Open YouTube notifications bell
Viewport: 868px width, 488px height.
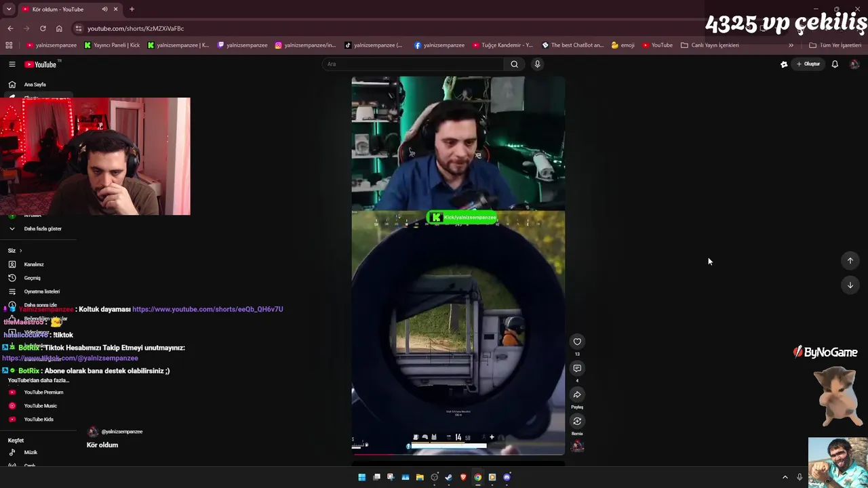(x=835, y=64)
